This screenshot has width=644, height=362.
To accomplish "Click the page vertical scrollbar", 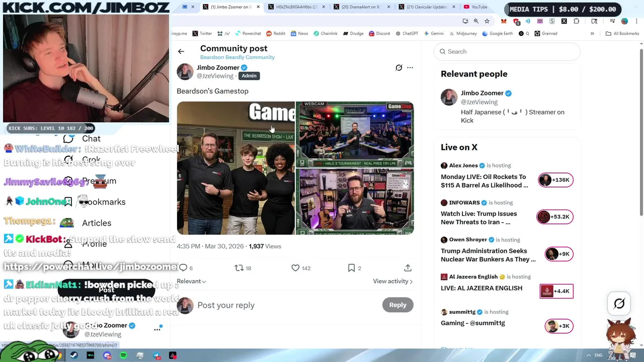I will tap(641, 133).
